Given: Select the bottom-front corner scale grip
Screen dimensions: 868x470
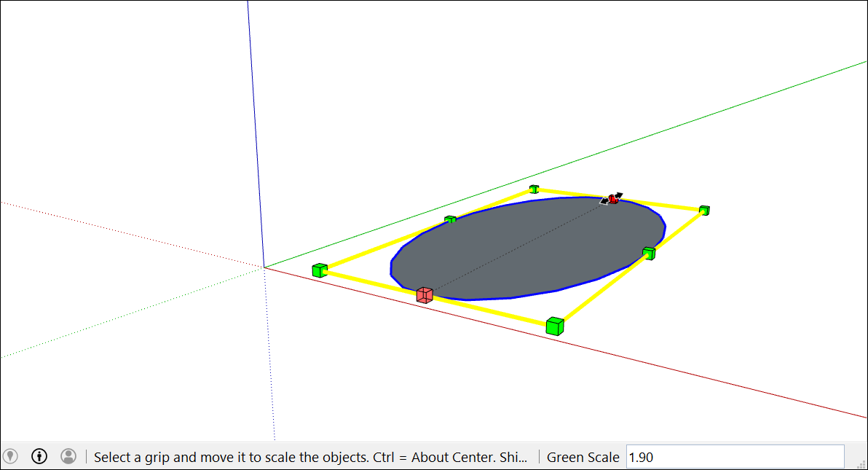Looking at the screenshot, I should pyautogui.click(x=555, y=326).
